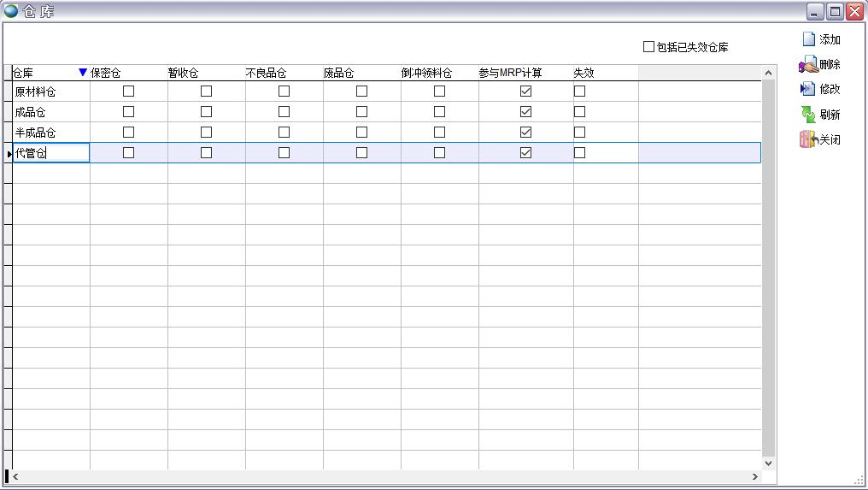The height and width of the screenshot is (490, 868).
Task: Check 保密仓 box for 成品仓 row
Action: pyautogui.click(x=128, y=111)
